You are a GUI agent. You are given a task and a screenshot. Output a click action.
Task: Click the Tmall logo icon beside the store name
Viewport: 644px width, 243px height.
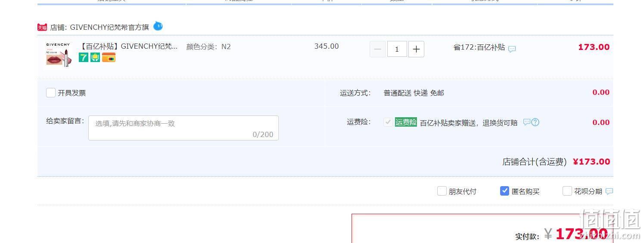coord(42,28)
